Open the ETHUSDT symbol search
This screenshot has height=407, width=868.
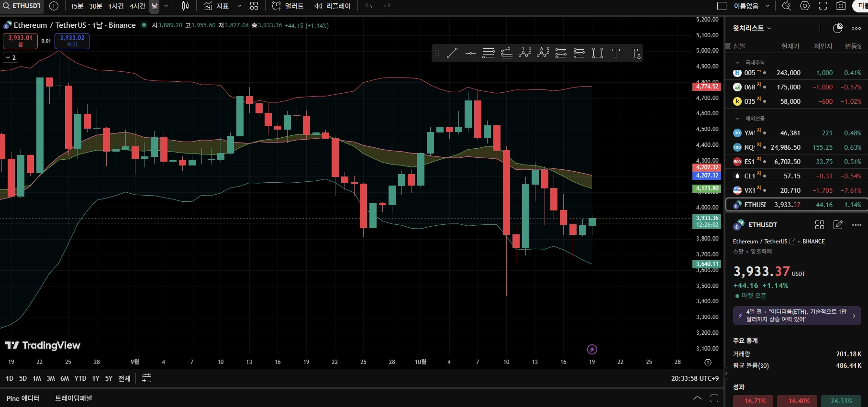(x=22, y=6)
